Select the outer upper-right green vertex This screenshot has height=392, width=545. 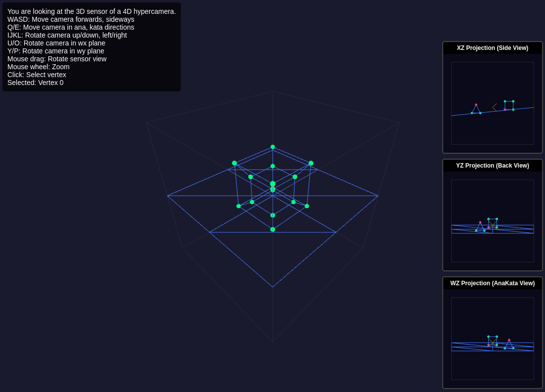311,163
